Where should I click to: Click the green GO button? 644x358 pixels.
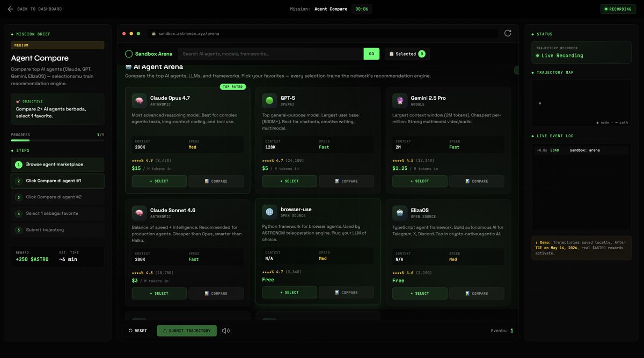(x=371, y=54)
